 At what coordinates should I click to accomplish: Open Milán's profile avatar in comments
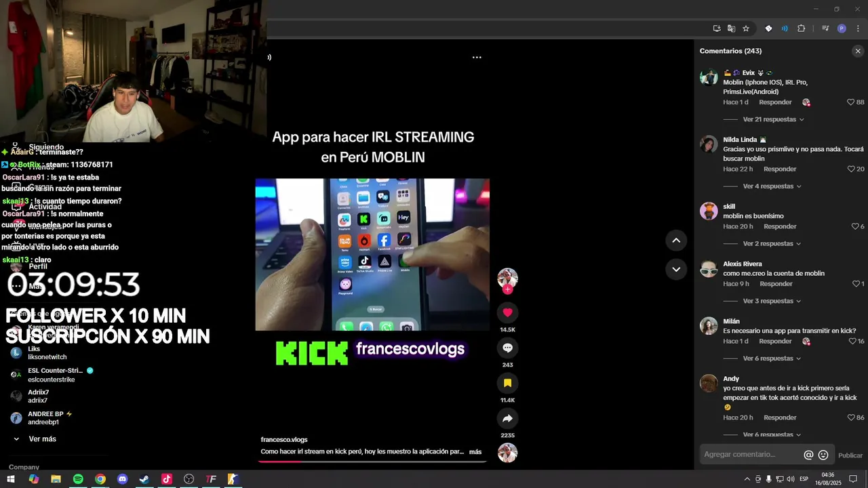(709, 326)
